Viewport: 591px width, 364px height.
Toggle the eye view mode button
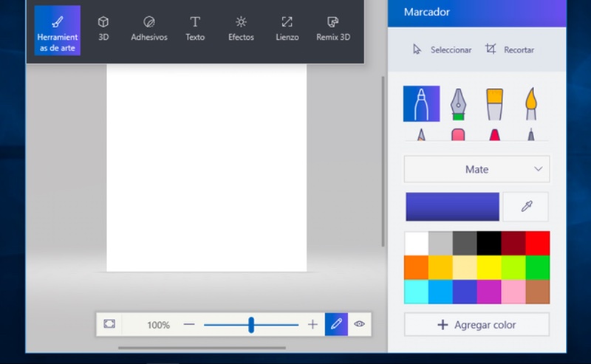click(359, 324)
